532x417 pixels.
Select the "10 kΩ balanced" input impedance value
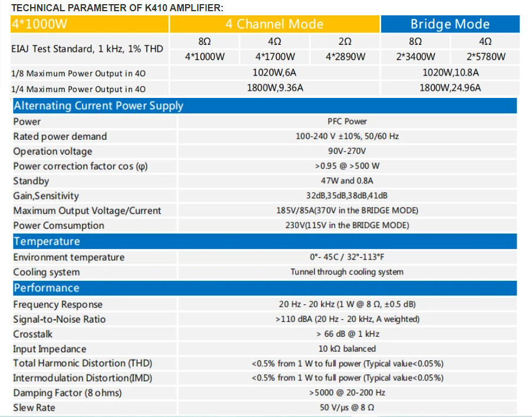[x=347, y=349]
